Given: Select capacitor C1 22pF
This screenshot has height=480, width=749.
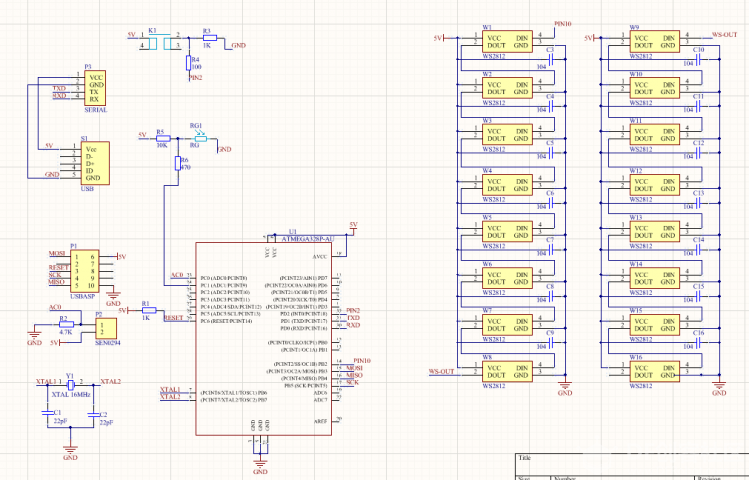Looking at the screenshot, I should coord(47,414).
